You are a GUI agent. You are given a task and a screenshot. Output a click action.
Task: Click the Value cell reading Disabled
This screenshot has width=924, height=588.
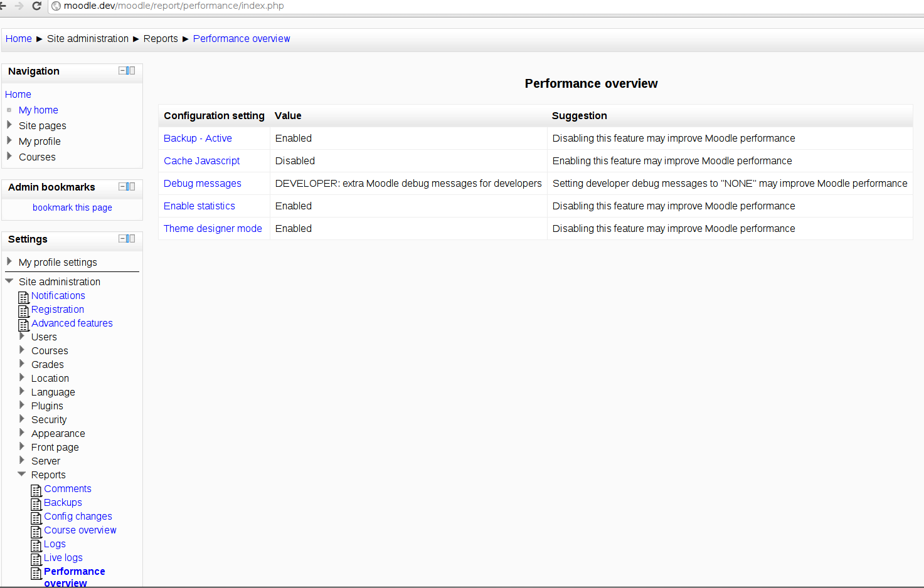[295, 160]
